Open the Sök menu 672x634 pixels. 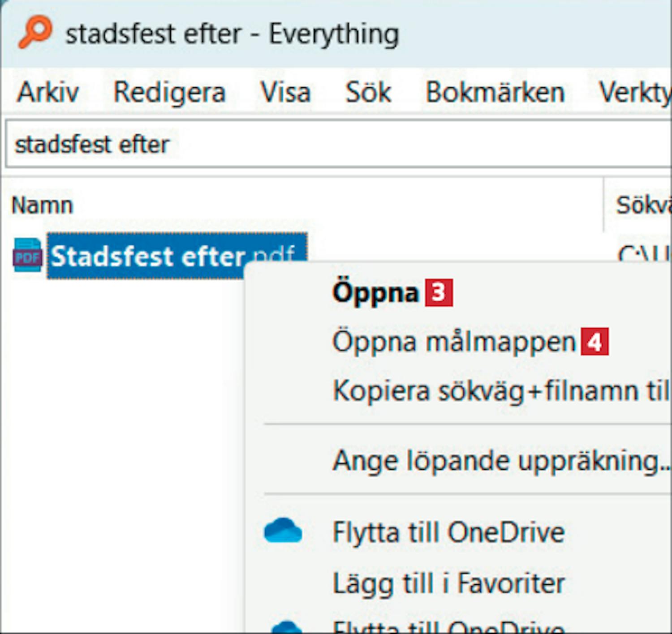[368, 92]
